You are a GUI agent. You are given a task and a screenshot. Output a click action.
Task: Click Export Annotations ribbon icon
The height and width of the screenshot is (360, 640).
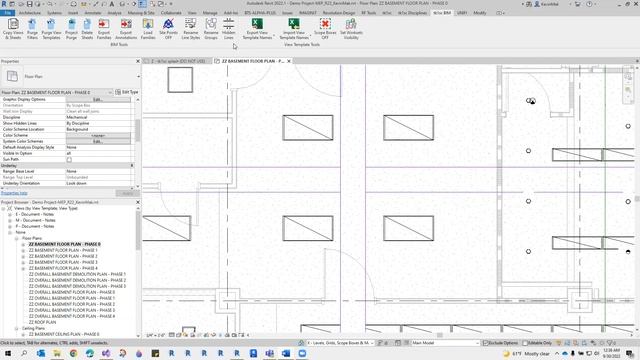[x=126, y=29]
